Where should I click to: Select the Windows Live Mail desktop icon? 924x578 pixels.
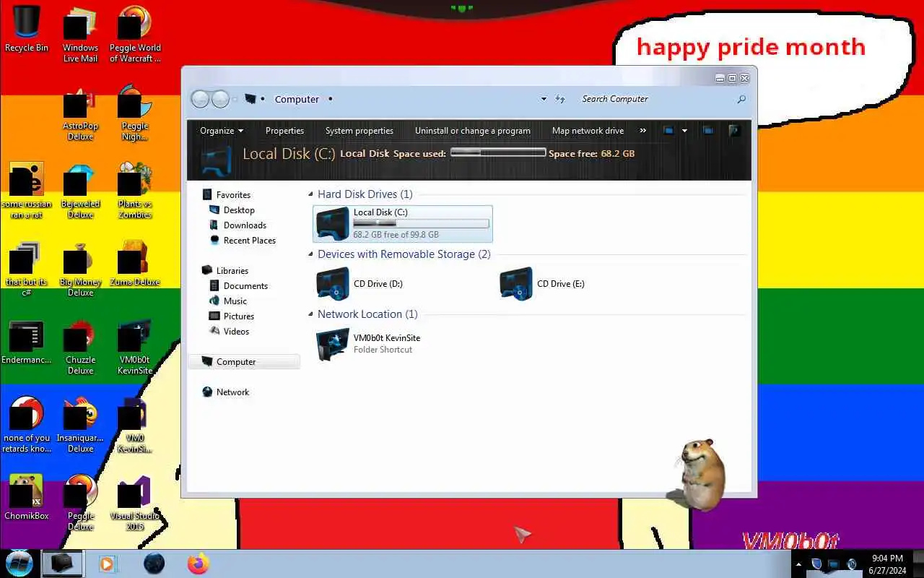pyautogui.click(x=80, y=35)
